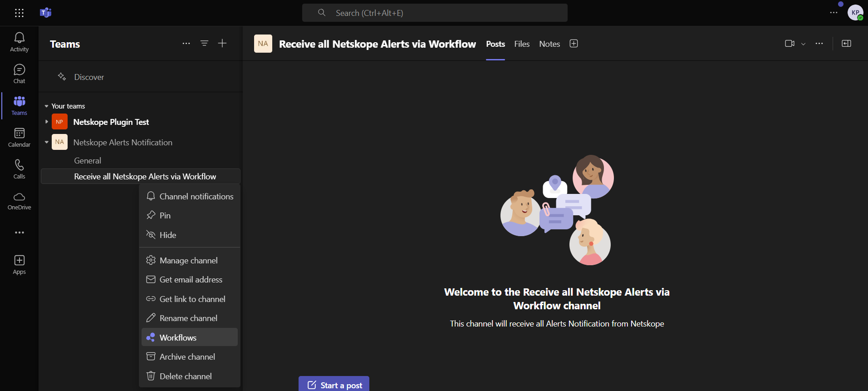
Task: Switch to the Files tab
Action: pos(522,44)
